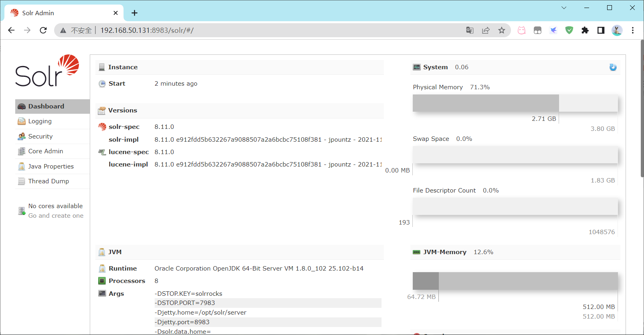
Task: Click the Security people icon
Action: (22, 136)
